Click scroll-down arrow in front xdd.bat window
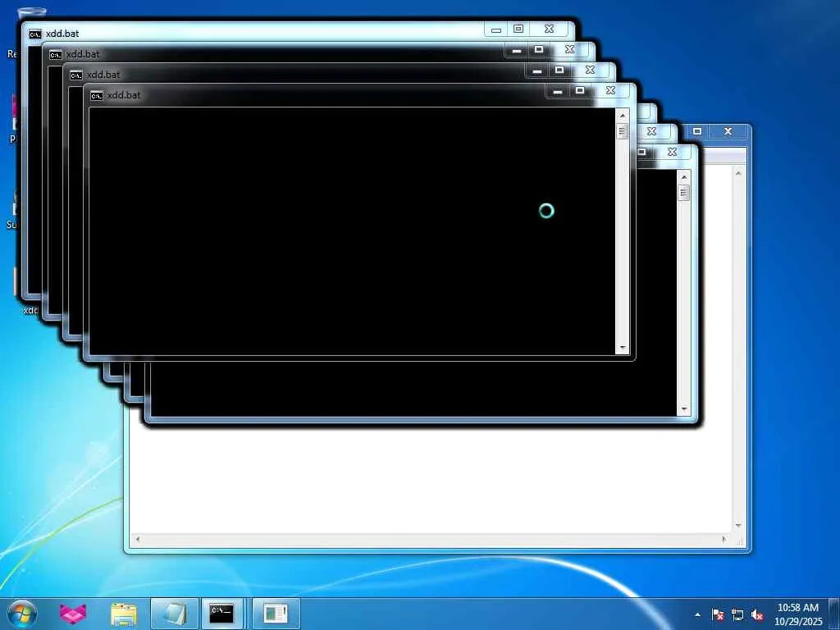840x630 pixels. 622,348
